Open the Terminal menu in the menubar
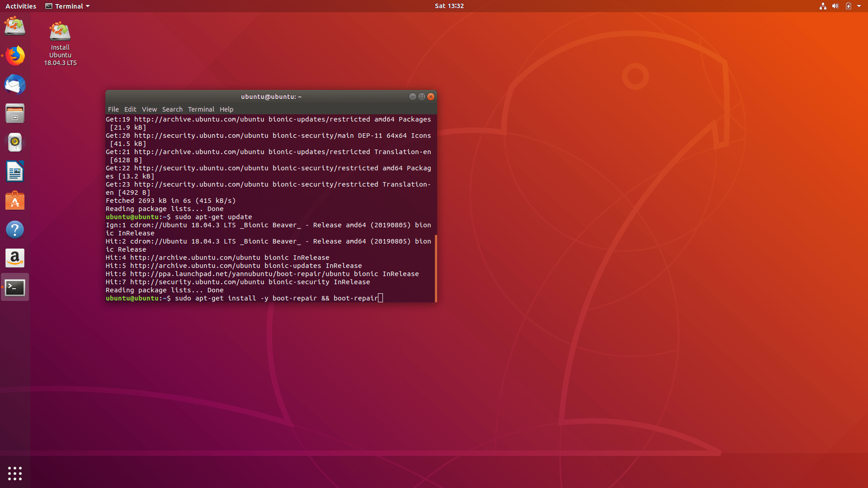This screenshot has height=488, width=868. [201, 109]
